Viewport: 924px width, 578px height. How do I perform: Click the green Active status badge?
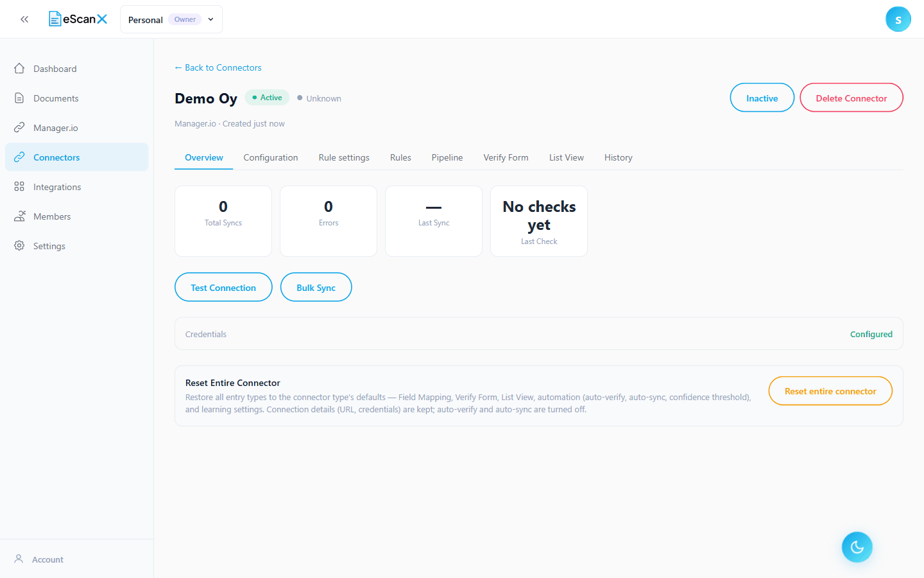coord(267,98)
